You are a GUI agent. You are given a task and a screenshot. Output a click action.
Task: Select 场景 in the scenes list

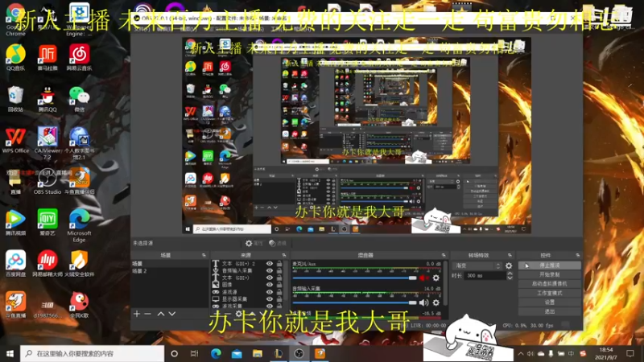click(170, 264)
